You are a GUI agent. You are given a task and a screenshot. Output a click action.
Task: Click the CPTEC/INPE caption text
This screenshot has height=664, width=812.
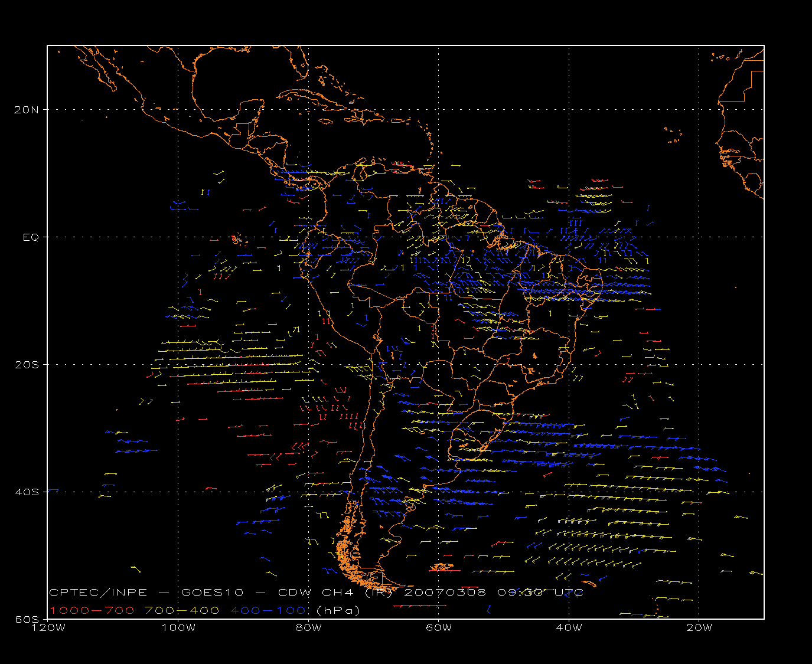(x=98, y=593)
